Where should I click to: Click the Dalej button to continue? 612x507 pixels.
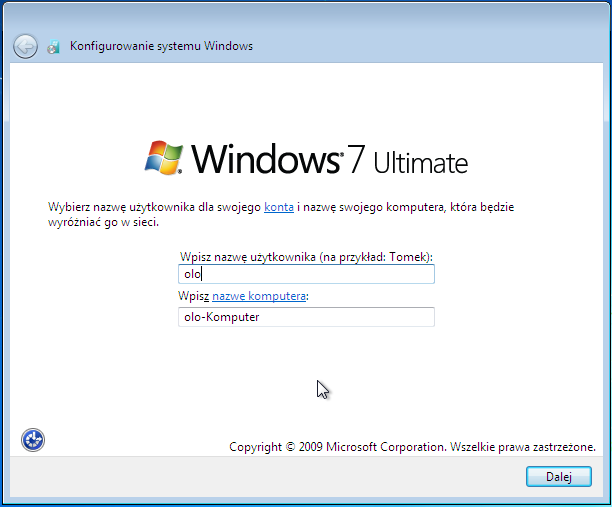click(559, 476)
